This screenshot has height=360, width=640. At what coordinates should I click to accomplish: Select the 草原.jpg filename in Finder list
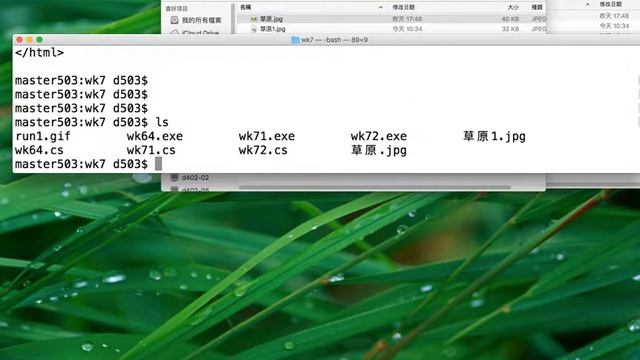271,19
